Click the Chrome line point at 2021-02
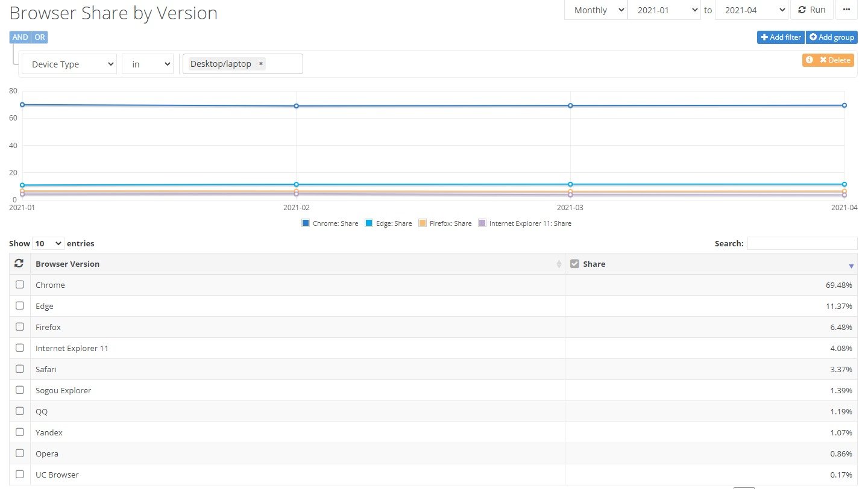This screenshot has height=489, width=868. pyautogui.click(x=297, y=106)
